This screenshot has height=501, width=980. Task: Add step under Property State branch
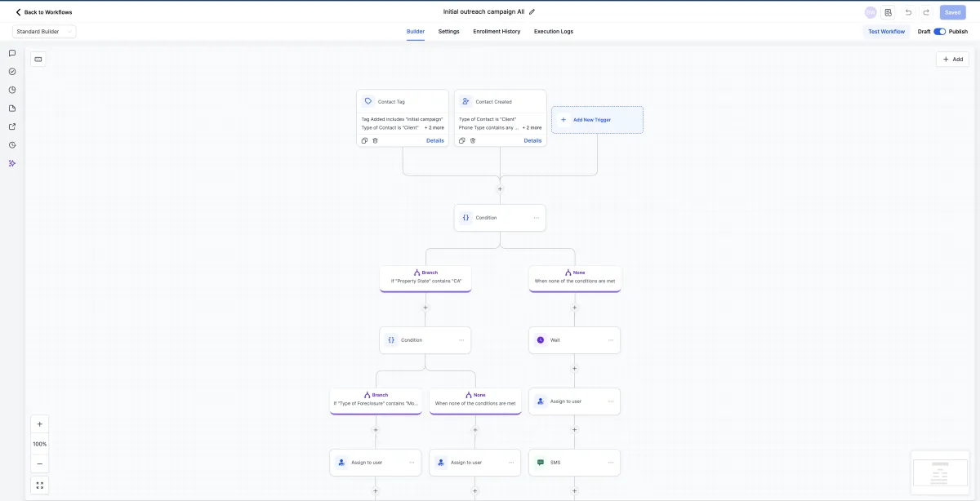point(425,308)
